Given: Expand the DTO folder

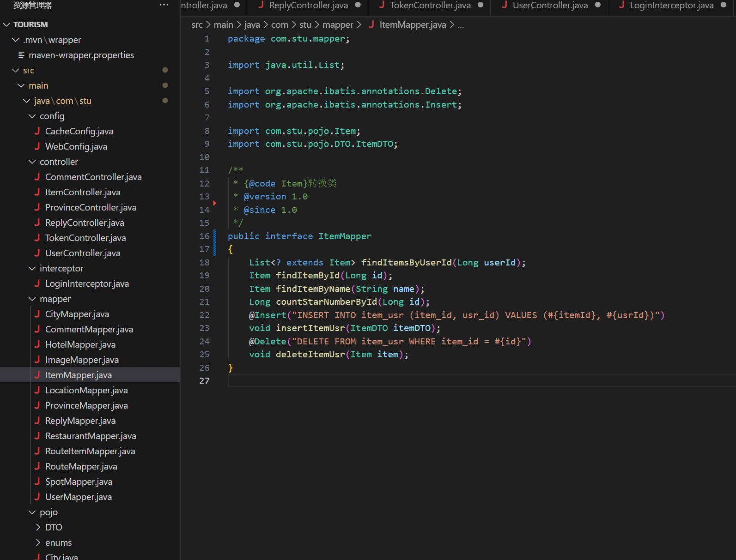Looking at the screenshot, I should 38,527.
